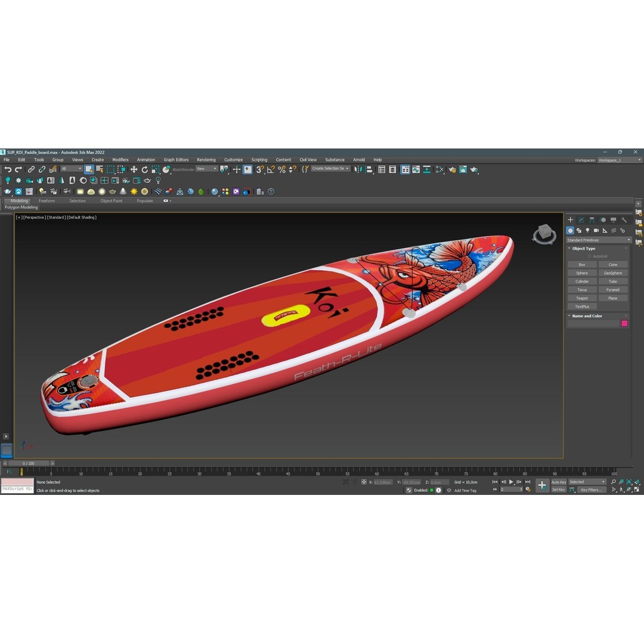This screenshot has height=644, width=644.
Task: Open Select by Name list icon
Action: point(100,169)
